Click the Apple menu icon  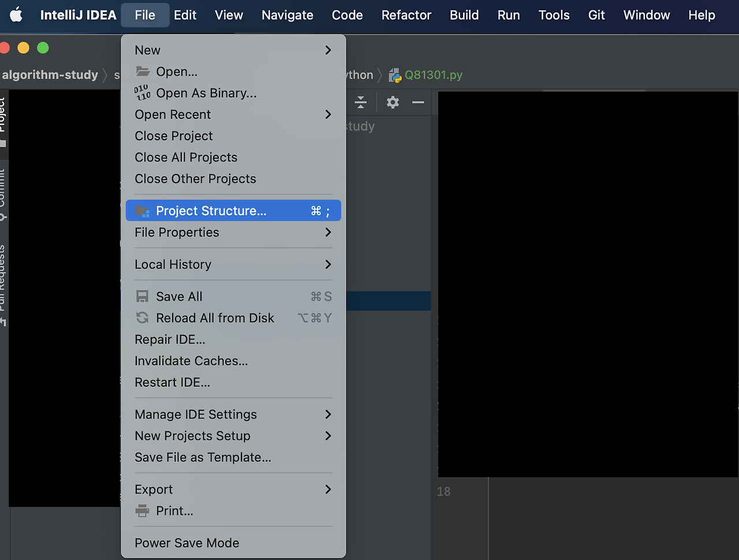[x=16, y=15]
